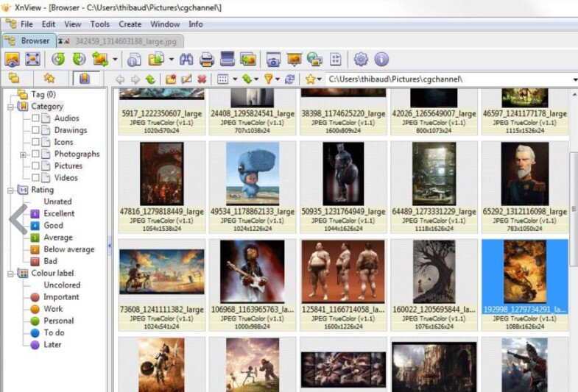Print using the printer toolbar icon

[x=207, y=60]
